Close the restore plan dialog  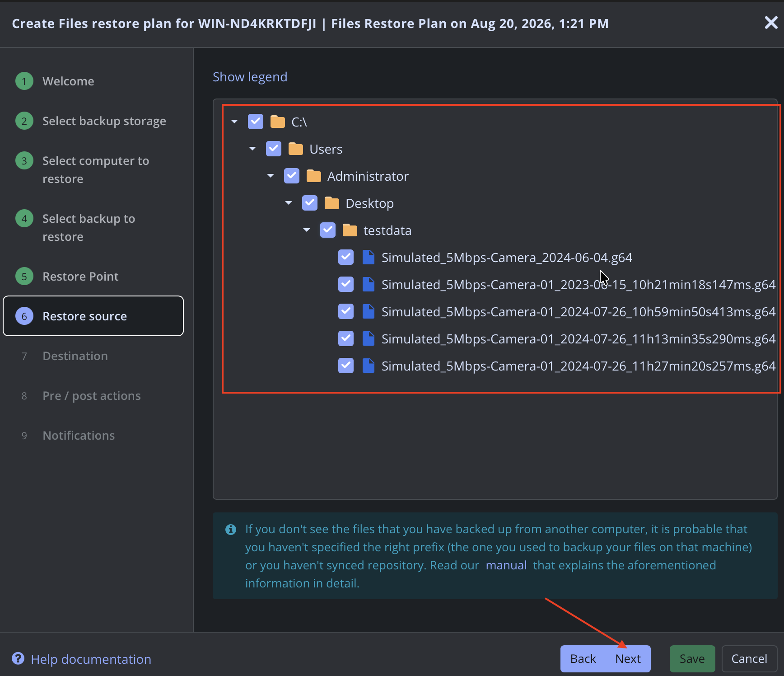pyautogui.click(x=771, y=23)
